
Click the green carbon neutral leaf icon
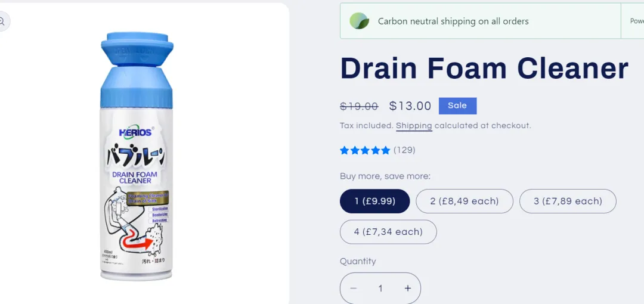coord(359,21)
